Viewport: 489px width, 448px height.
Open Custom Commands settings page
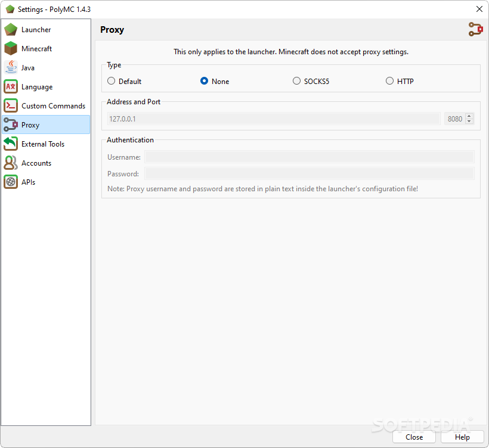click(x=46, y=105)
